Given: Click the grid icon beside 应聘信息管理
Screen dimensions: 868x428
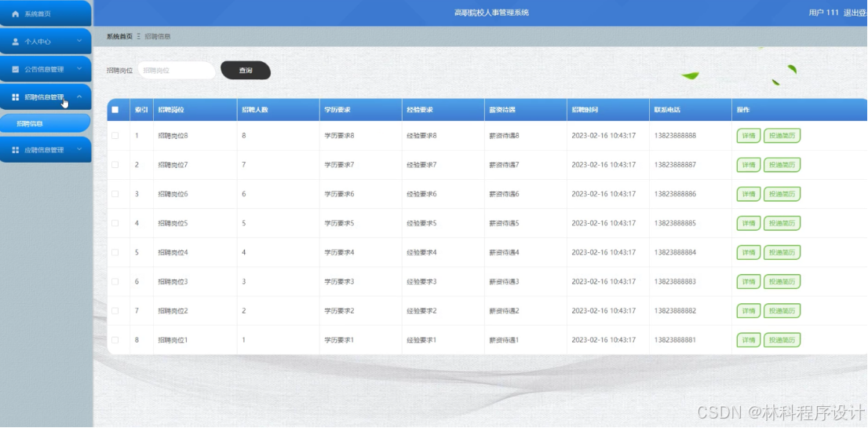Looking at the screenshot, I should coord(16,150).
